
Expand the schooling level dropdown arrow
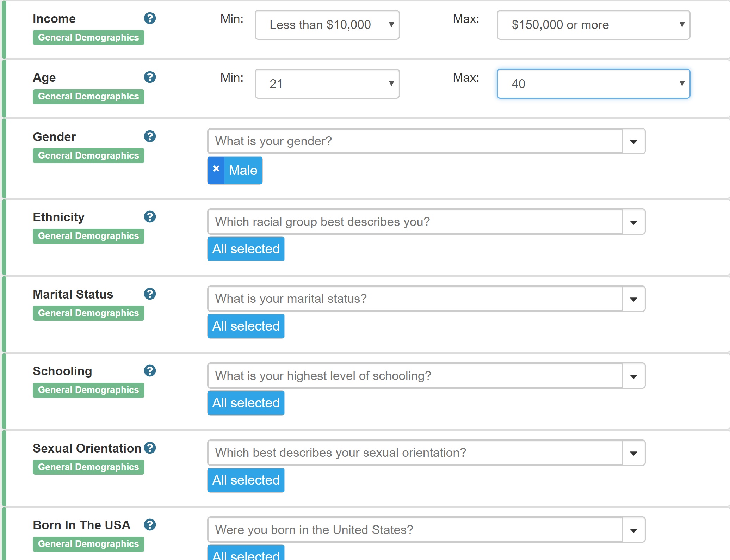633,376
